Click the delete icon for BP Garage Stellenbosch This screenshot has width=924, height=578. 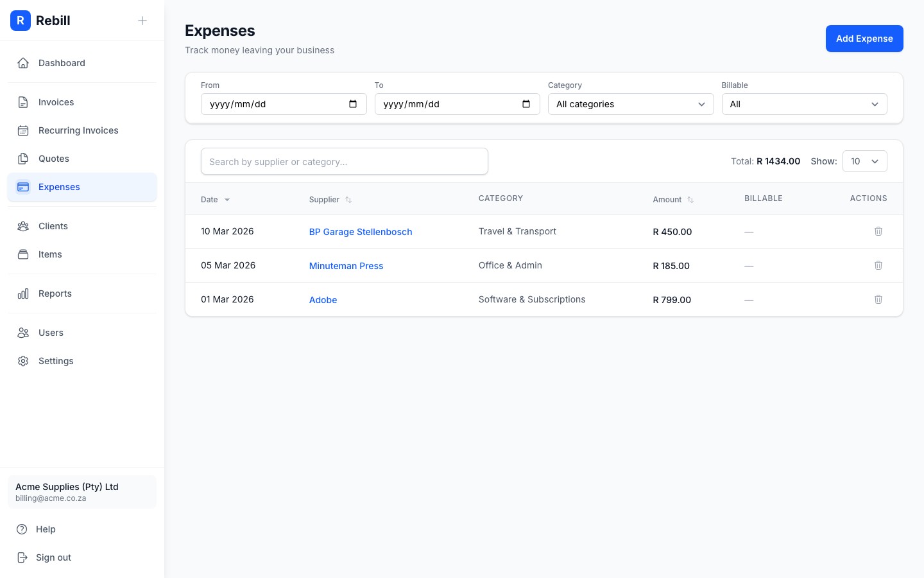878,231
